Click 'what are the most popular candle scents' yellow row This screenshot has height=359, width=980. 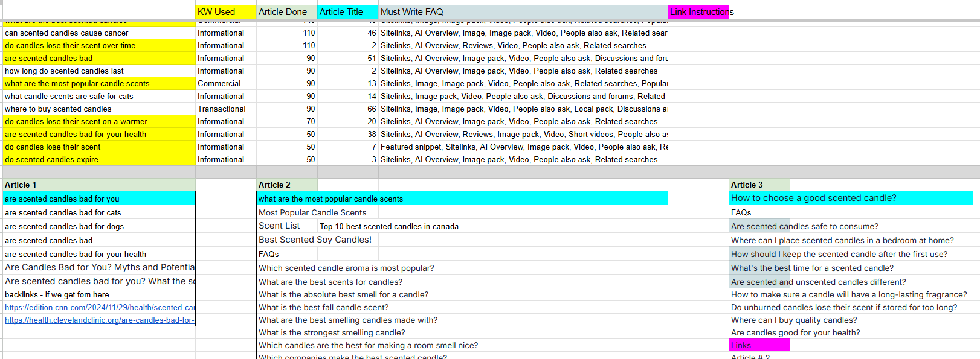[x=99, y=84]
